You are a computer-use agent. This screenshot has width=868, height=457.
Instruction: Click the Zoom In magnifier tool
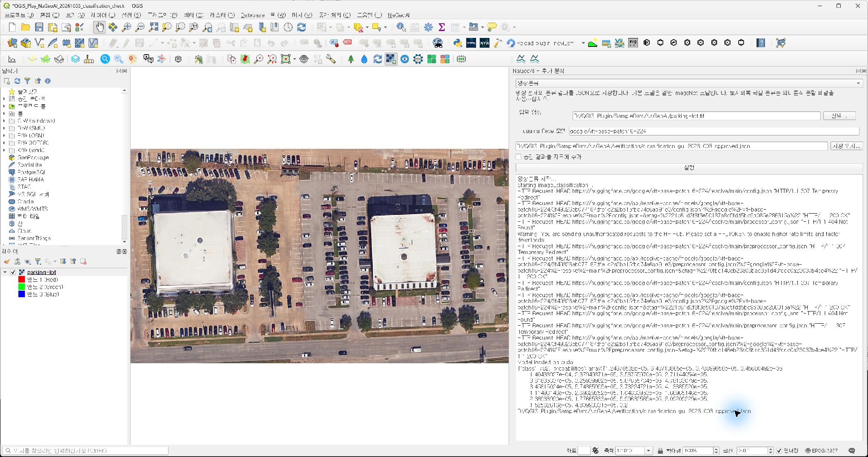coord(126,27)
